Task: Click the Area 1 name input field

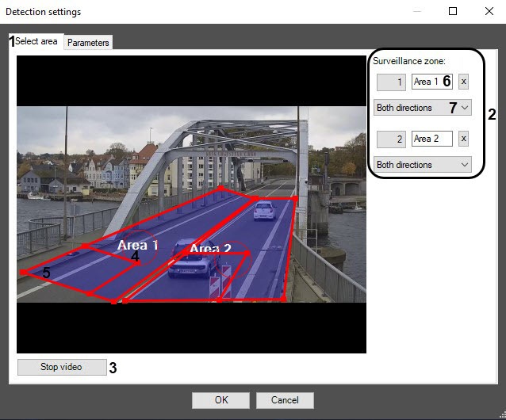Action: (x=427, y=82)
